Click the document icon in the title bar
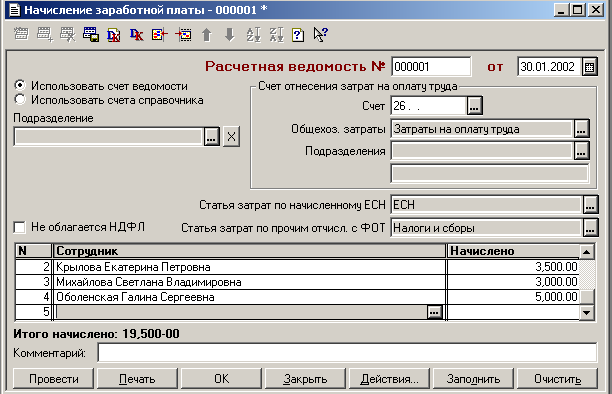612x394 pixels. 14,9
